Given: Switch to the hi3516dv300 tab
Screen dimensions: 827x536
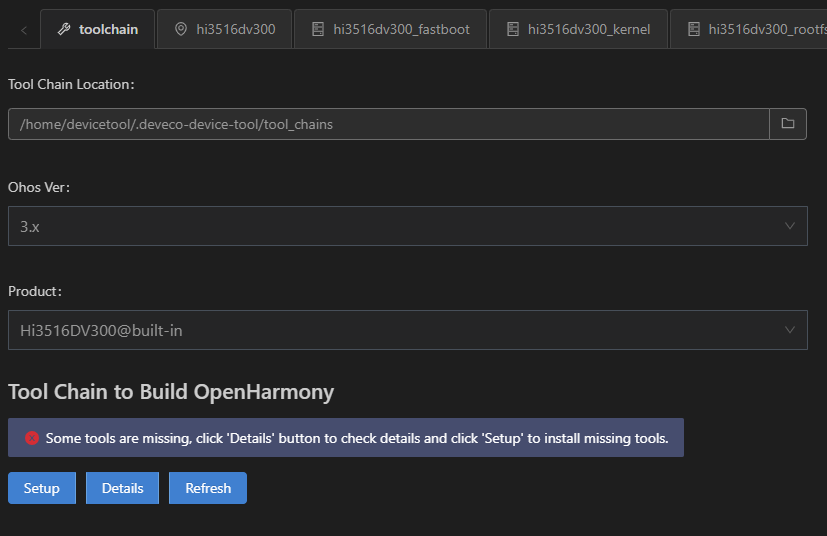Looking at the screenshot, I should [x=225, y=29].
